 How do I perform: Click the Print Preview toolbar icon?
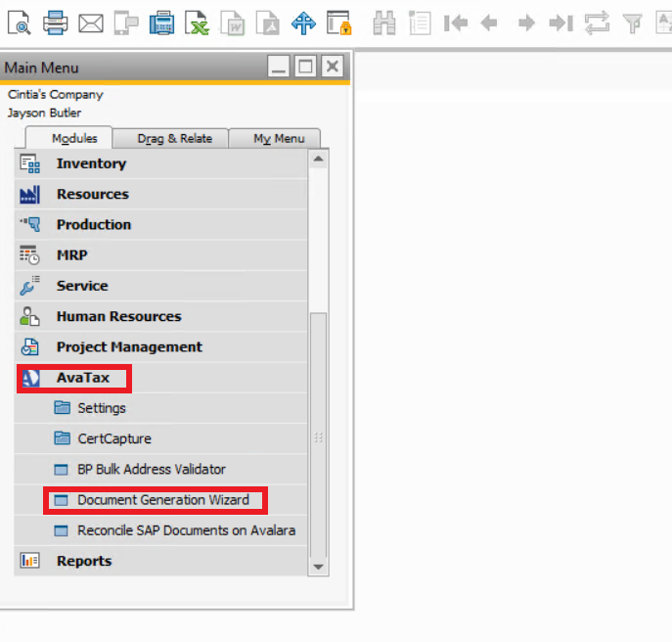tap(20, 23)
